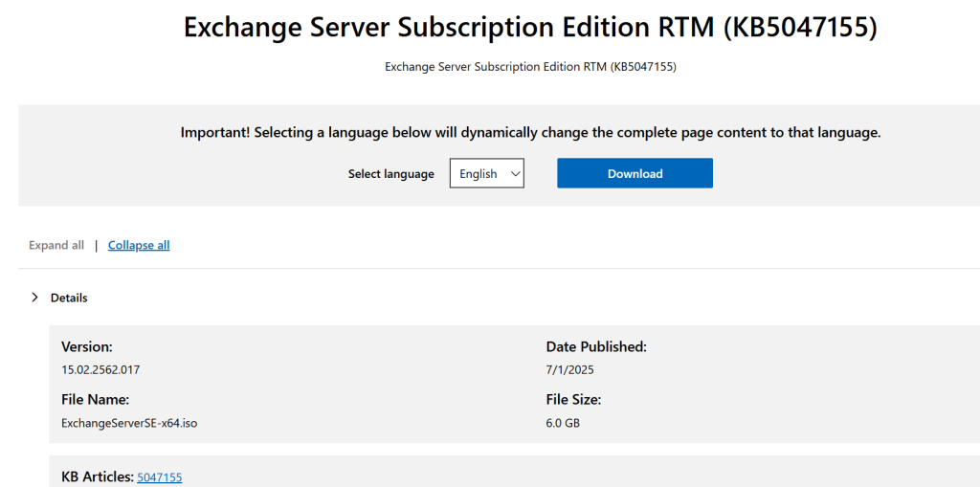The height and width of the screenshot is (487, 980).
Task: Click version number 15.02.2562.017
Action: click(100, 369)
